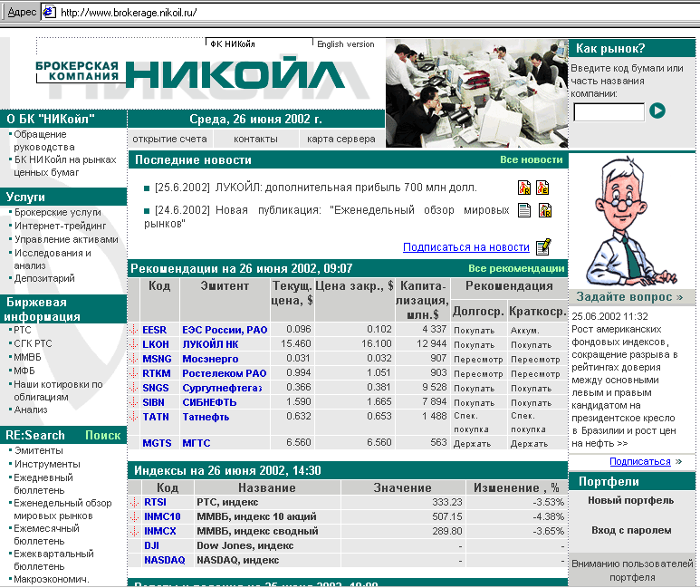Open the контакты tab
The height and width of the screenshot is (588, 700).
point(255,139)
